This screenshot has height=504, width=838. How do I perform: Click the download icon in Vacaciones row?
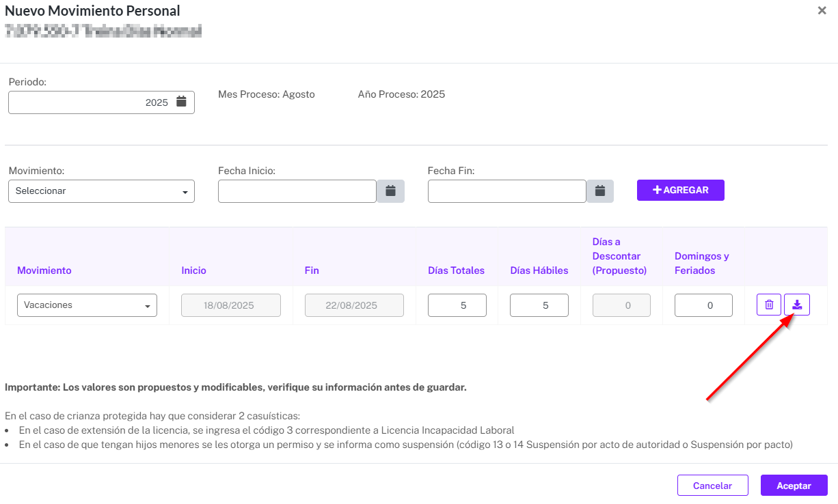coord(797,305)
